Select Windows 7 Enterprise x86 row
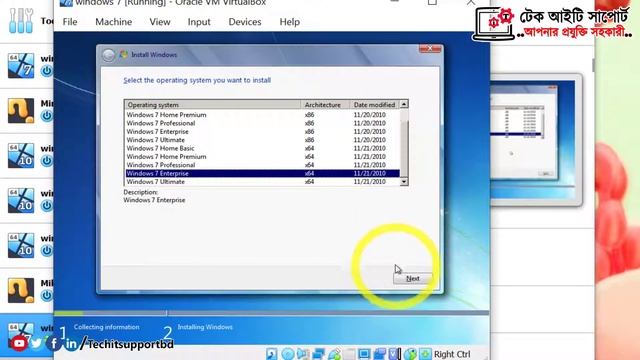This screenshot has height=360, width=640. coord(262,131)
